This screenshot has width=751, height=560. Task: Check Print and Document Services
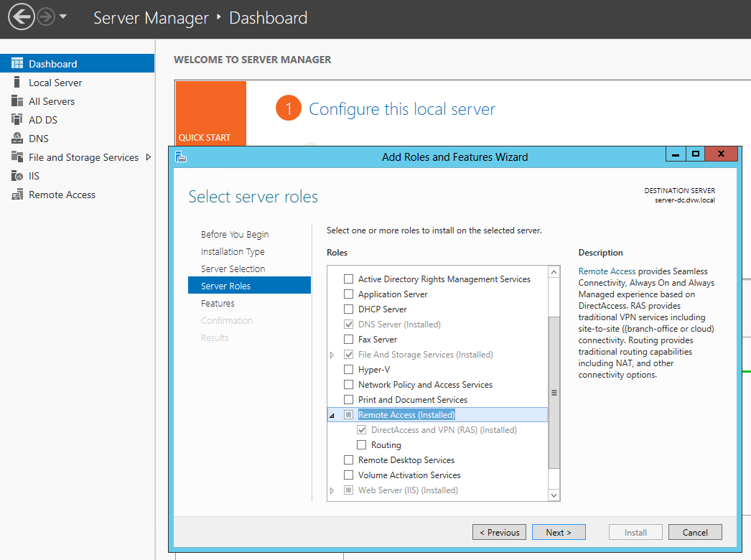coord(349,399)
